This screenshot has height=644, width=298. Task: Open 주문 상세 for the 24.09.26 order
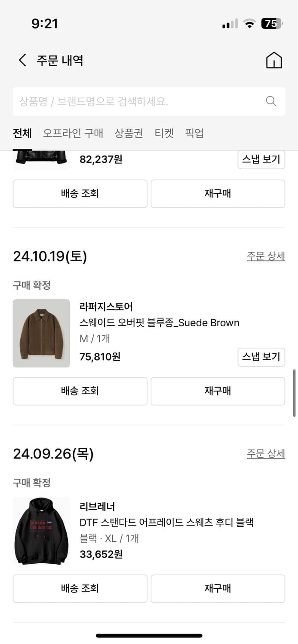tap(266, 453)
